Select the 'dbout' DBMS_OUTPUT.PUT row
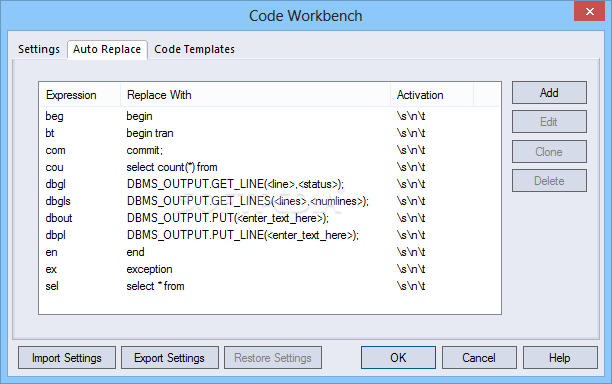This screenshot has height=384, width=612. click(x=269, y=218)
